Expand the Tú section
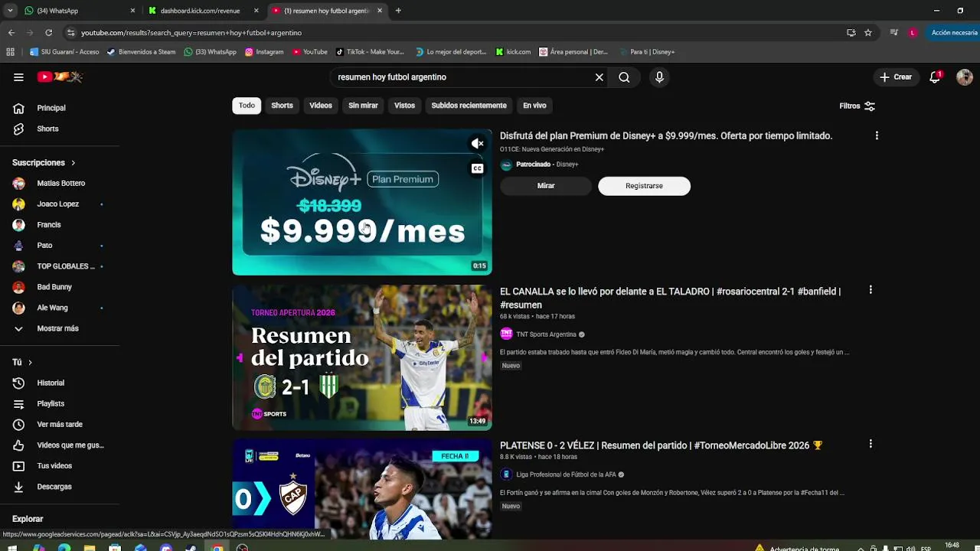The image size is (980, 551). [22, 362]
